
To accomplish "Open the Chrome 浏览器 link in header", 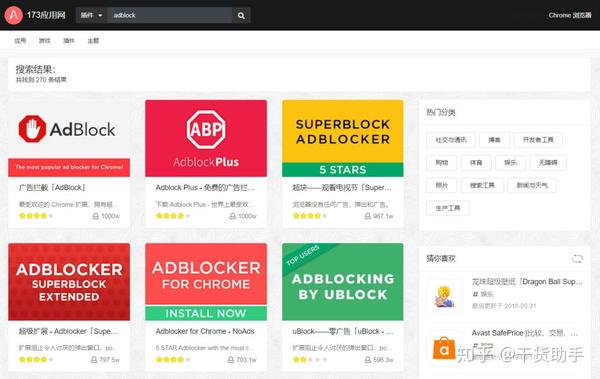I will [x=569, y=15].
